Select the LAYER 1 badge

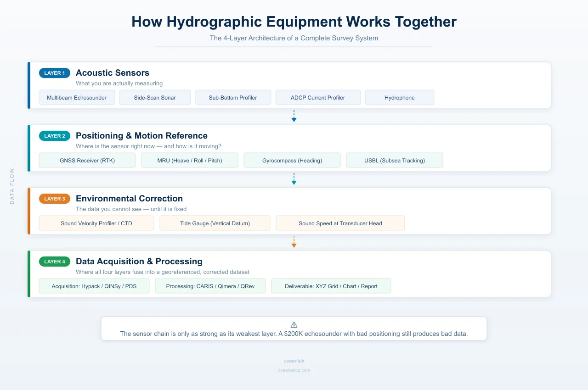[x=55, y=73]
